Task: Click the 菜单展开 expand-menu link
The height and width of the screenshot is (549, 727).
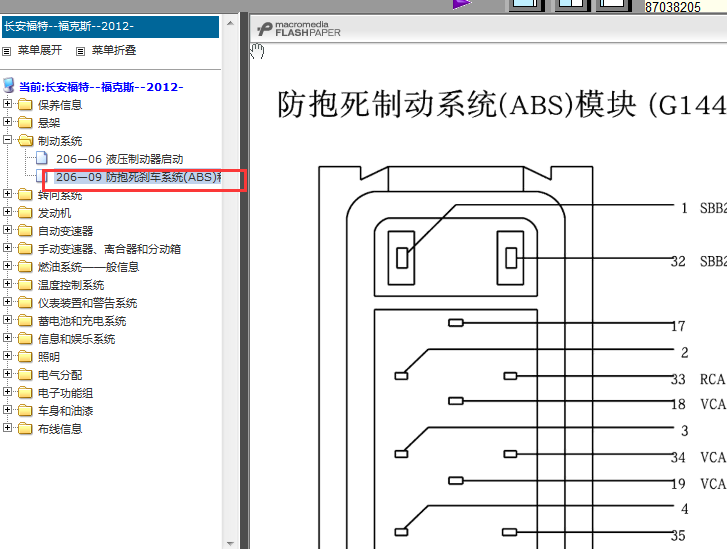Action: point(39,50)
